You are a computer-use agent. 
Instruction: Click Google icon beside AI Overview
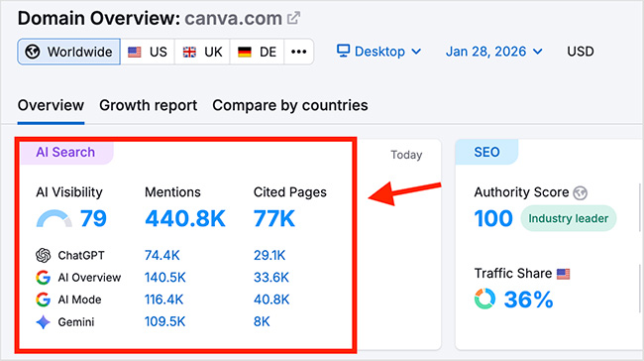(x=44, y=278)
